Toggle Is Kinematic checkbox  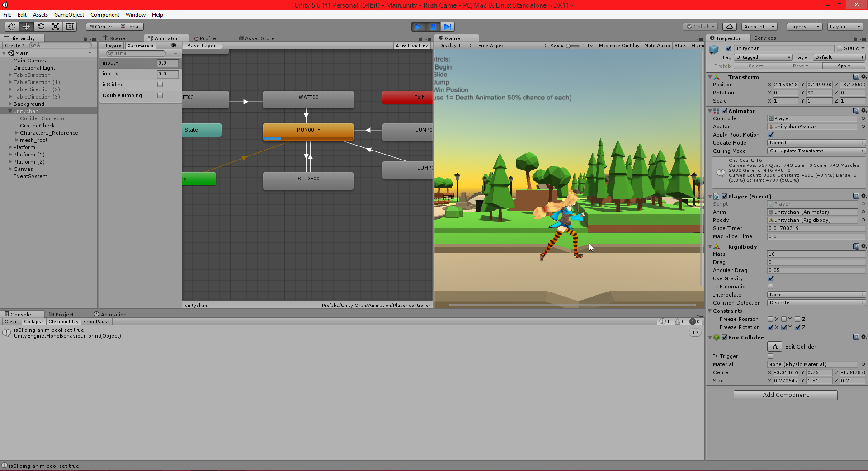[x=771, y=287]
